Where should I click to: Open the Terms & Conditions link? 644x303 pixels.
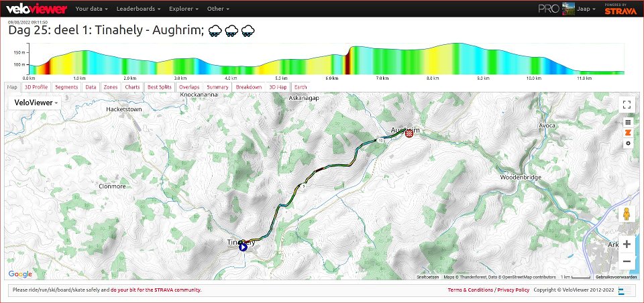pos(470,290)
